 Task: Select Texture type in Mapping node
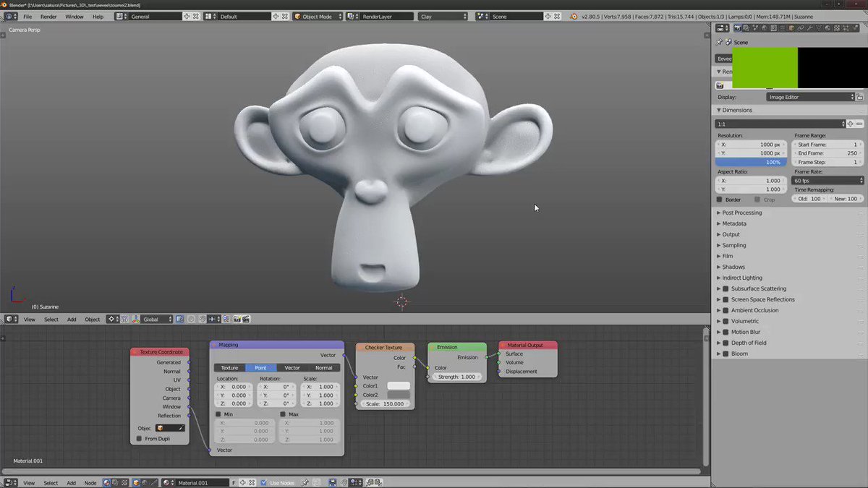pyautogui.click(x=229, y=367)
